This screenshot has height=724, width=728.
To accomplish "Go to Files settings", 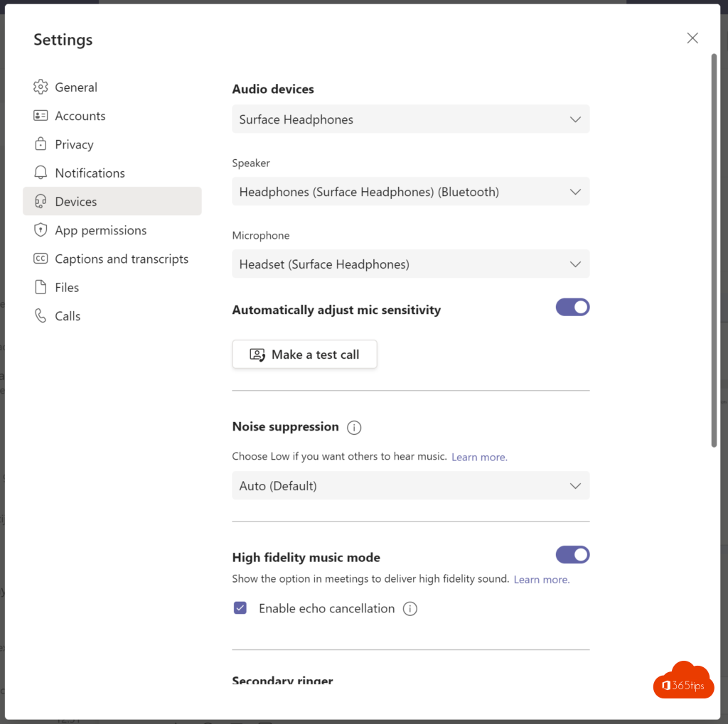I will coord(112,287).
